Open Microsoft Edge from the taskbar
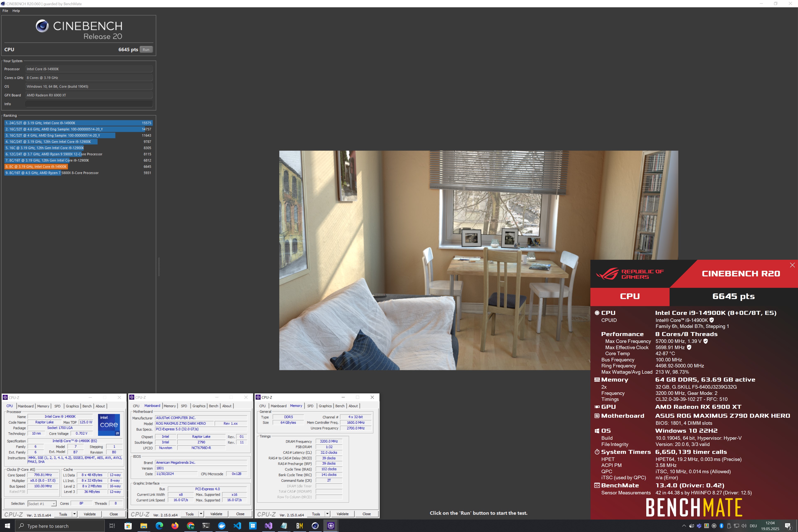This screenshot has width=798, height=532. pos(159,526)
